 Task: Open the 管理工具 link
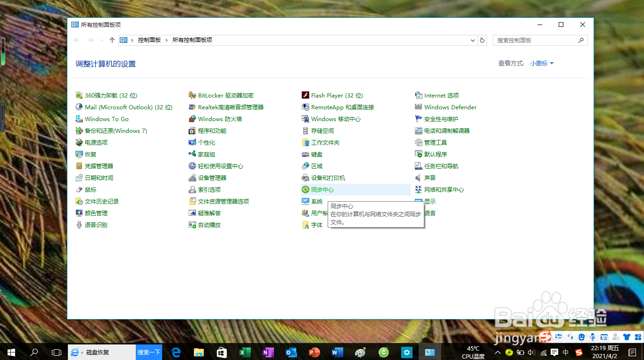(x=436, y=142)
